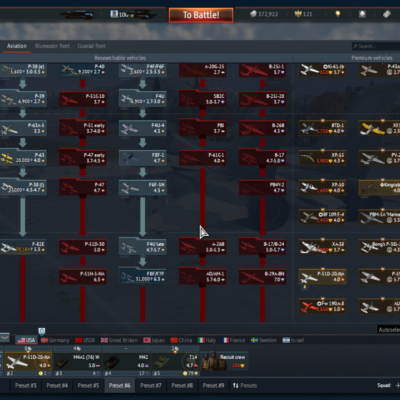Select the F8F/F7F group card
Screen dimensions: 400x400
pos(143,276)
